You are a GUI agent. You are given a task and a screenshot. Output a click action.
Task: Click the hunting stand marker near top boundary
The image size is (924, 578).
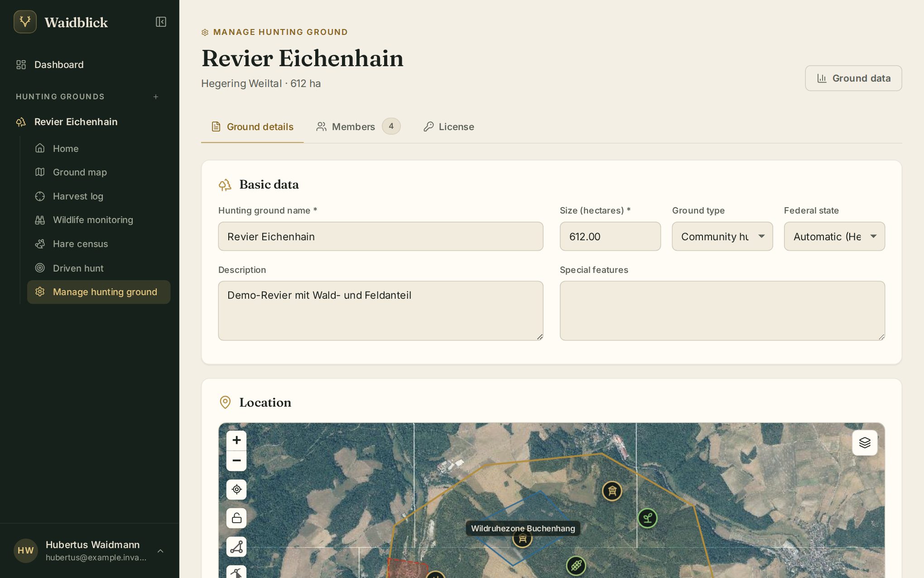pos(612,491)
